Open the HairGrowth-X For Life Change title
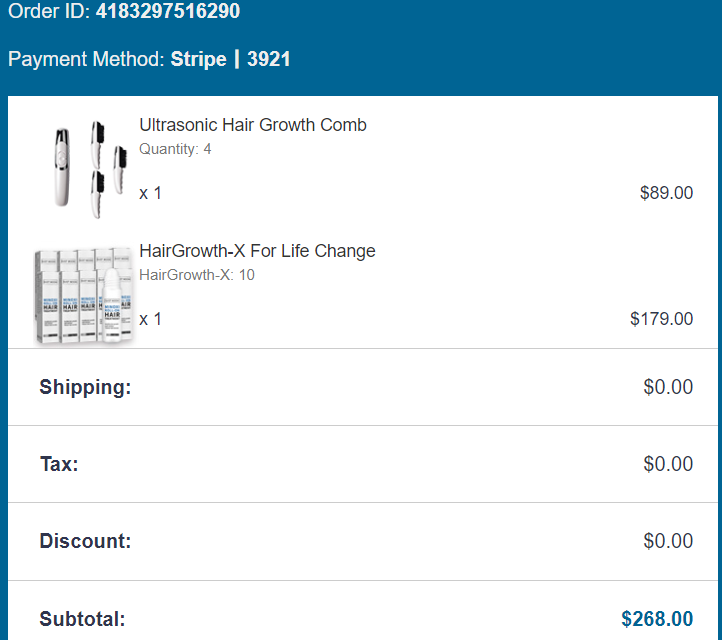Viewport: 722px width, 640px height. pyautogui.click(x=257, y=250)
